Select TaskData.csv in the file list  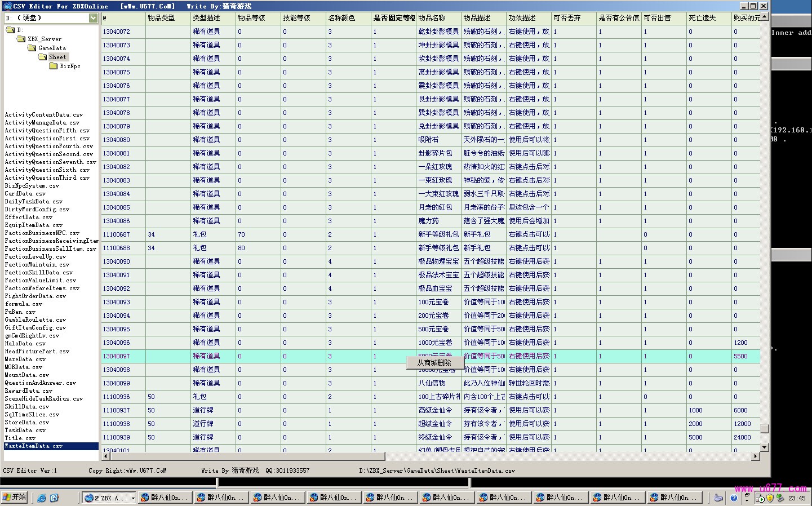coord(25,430)
